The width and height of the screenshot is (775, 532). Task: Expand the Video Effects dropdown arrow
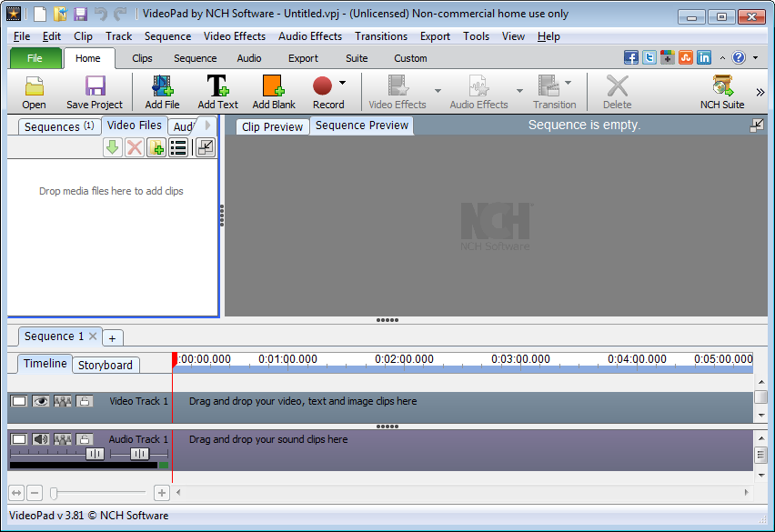438,90
